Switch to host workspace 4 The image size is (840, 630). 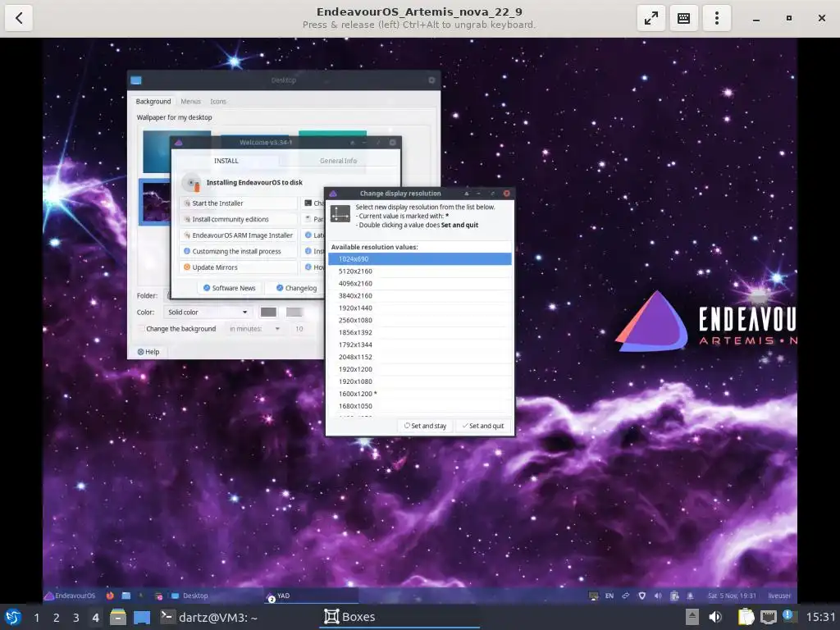pos(95,618)
